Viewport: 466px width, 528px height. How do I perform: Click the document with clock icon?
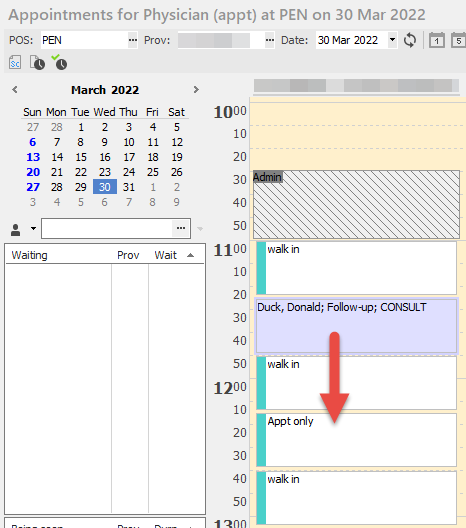37,63
